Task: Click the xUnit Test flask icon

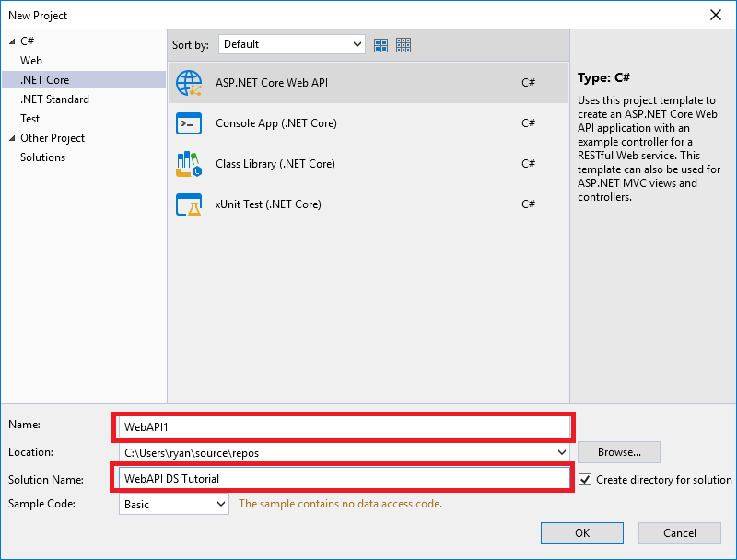Action: click(x=189, y=204)
